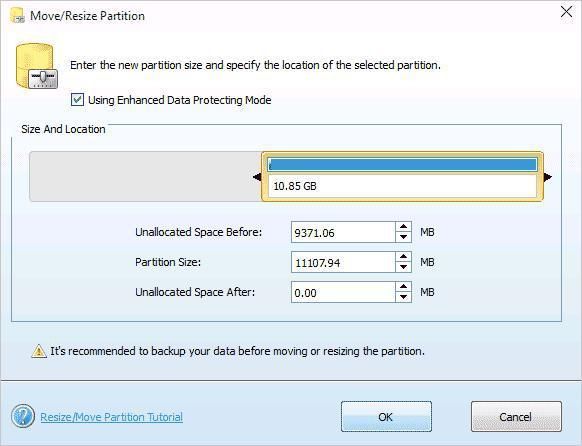Viewport: 582px width, 446px height.
Task: Confirm changes with the OK button
Action: point(386,416)
